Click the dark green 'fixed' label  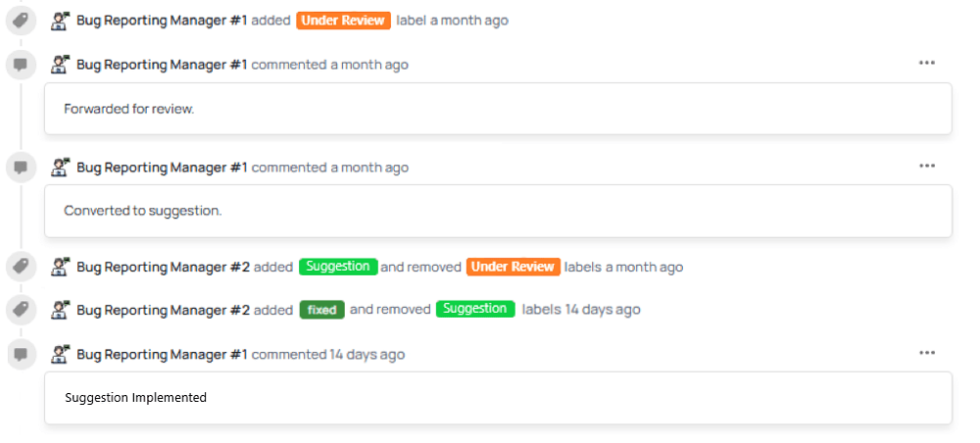321,310
